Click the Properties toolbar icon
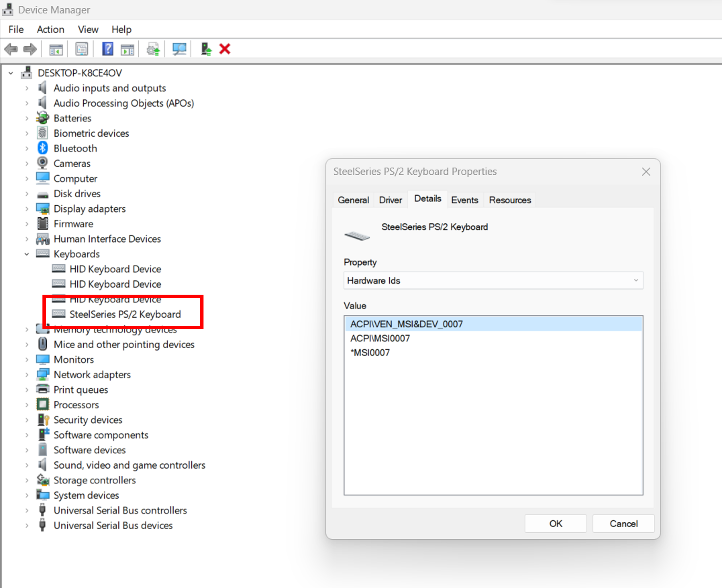Screen dimensions: 722x588 pyautogui.click(x=82, y=50)
